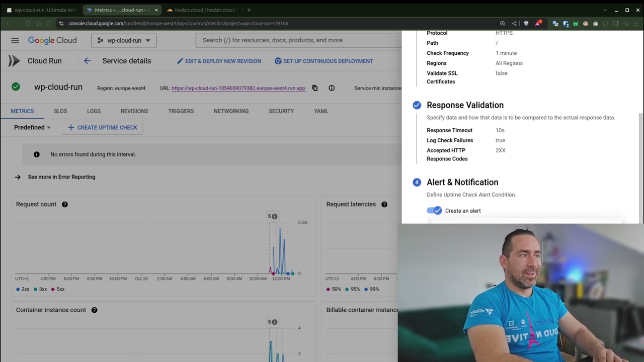The height and width of the screenshot is (362, 644).
Task: Reload the page with the browser refresh icon
Action: (28, 24)
